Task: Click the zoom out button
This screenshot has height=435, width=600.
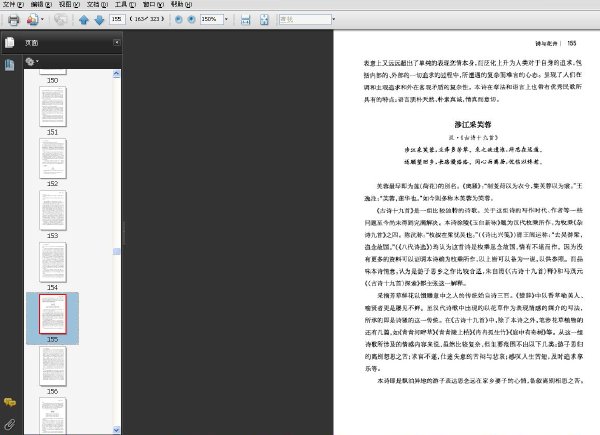Action: tap(178, 19)
